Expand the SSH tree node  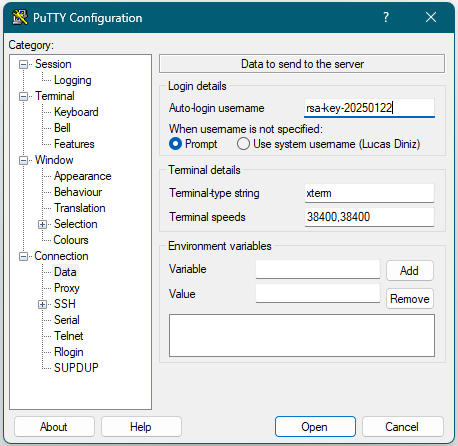coord(42,304)
